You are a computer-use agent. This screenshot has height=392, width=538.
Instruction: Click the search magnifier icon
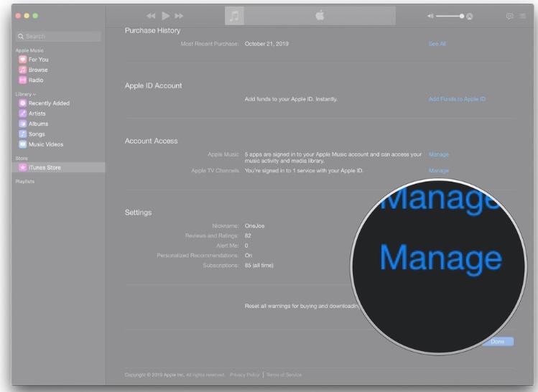pos(21,37)
